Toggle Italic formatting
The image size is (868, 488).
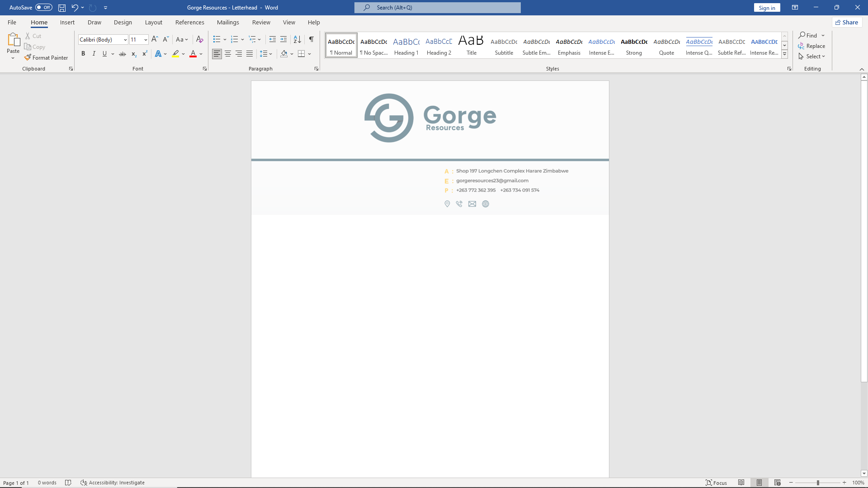click(x=94, y=54)
